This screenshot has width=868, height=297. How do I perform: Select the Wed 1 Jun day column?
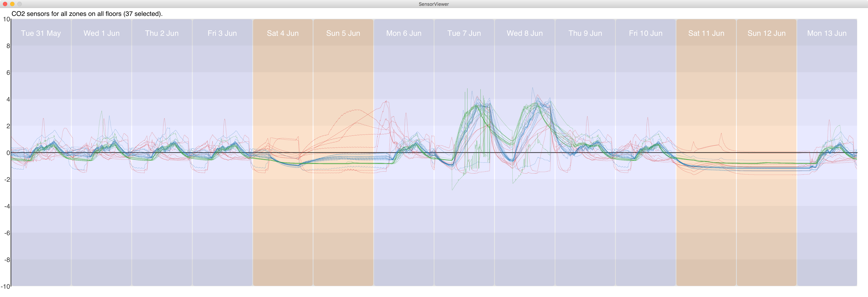[x=101, y=152]
